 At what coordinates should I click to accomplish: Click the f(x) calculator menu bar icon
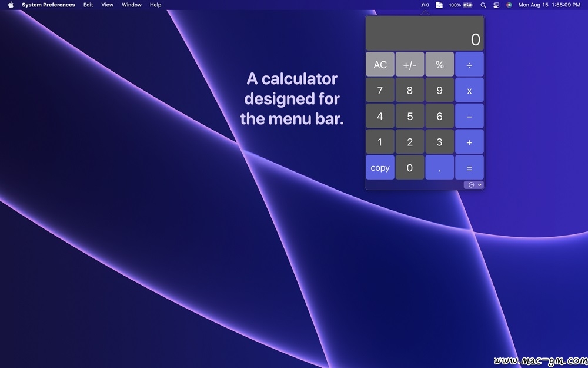[425, 5]
